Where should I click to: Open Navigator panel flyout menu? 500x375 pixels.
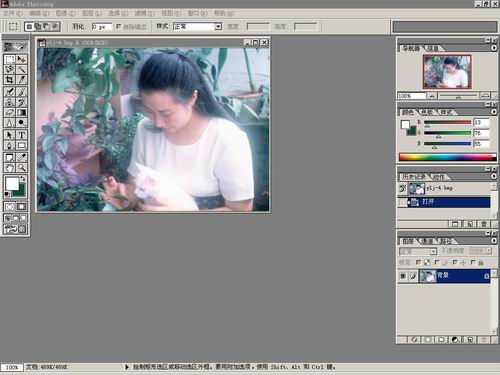(494, 48)
